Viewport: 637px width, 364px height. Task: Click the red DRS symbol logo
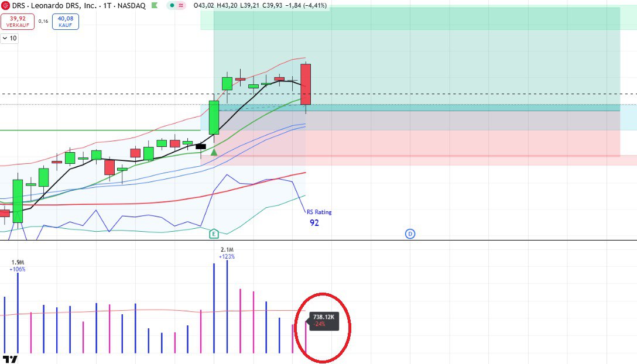6,5
